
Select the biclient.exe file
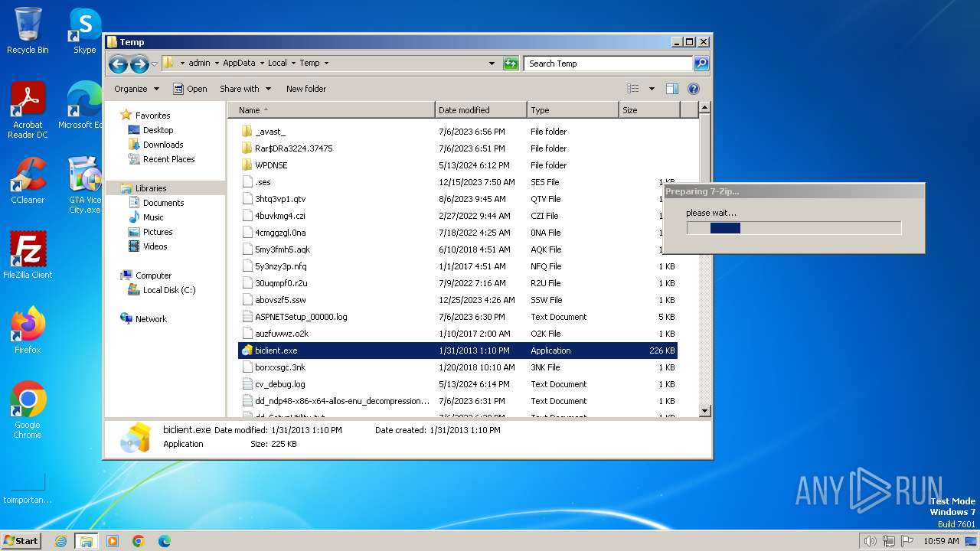coord(458,350)
